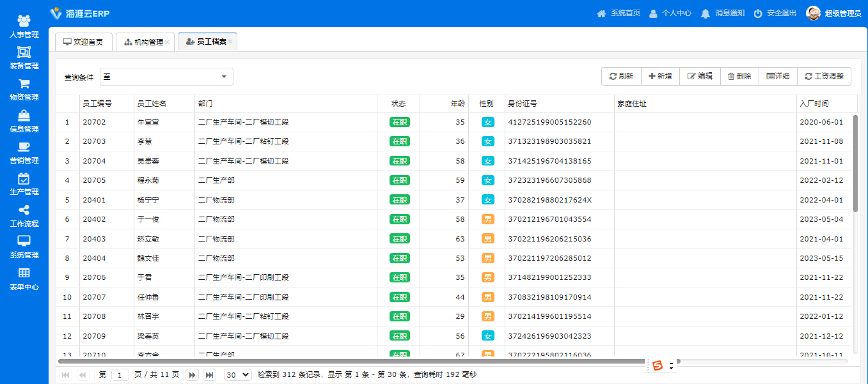This screenshot has height=384, width=868.
Task: Open 装备管理 sidebar module
Action: point(24,58)
